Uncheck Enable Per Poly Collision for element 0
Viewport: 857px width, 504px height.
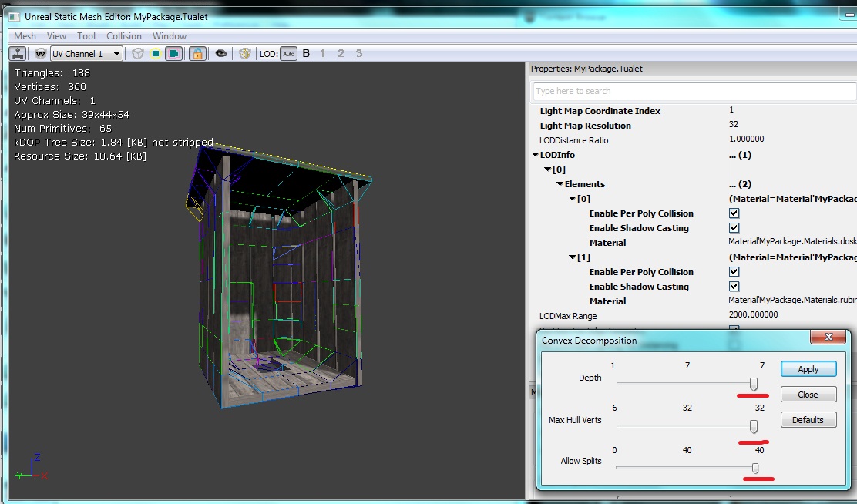click(734, 213)
